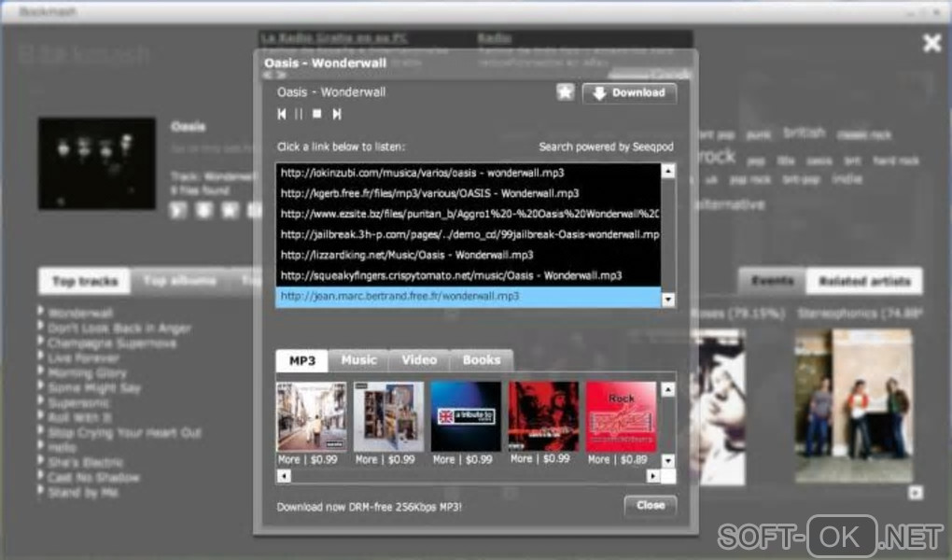This screenshot has width=952, height=560.
Task: Select the Top tracks tab in background page
Action: point(84,281)
